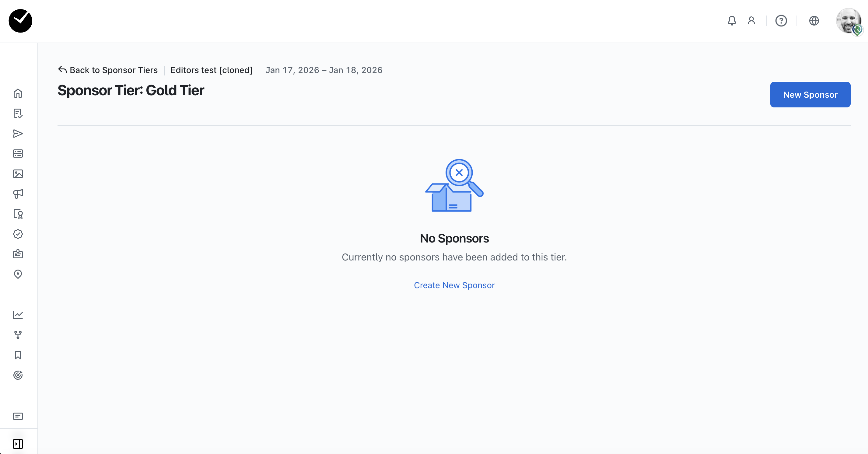Open the globe language selector
868x454 pixels.
tap(814, 21)
